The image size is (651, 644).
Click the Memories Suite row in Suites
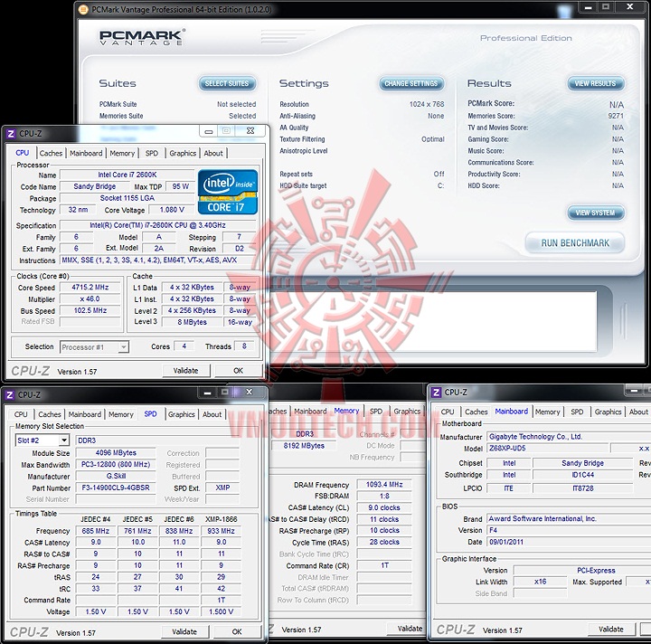[x=177, y=116]
